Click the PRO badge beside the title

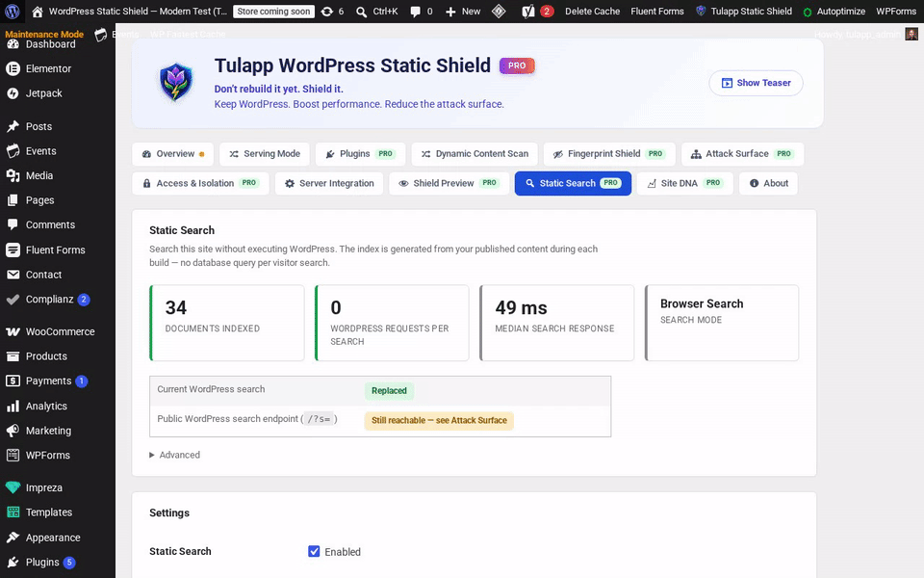[517, 66]
